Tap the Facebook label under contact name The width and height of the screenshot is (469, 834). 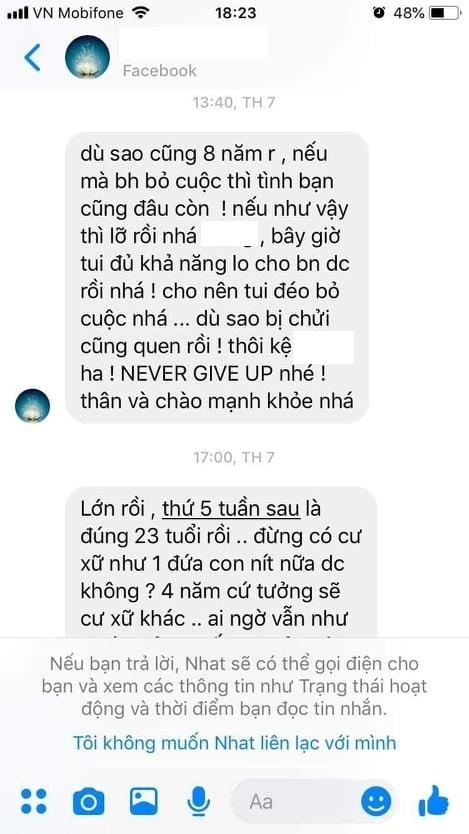click(160, 71)
